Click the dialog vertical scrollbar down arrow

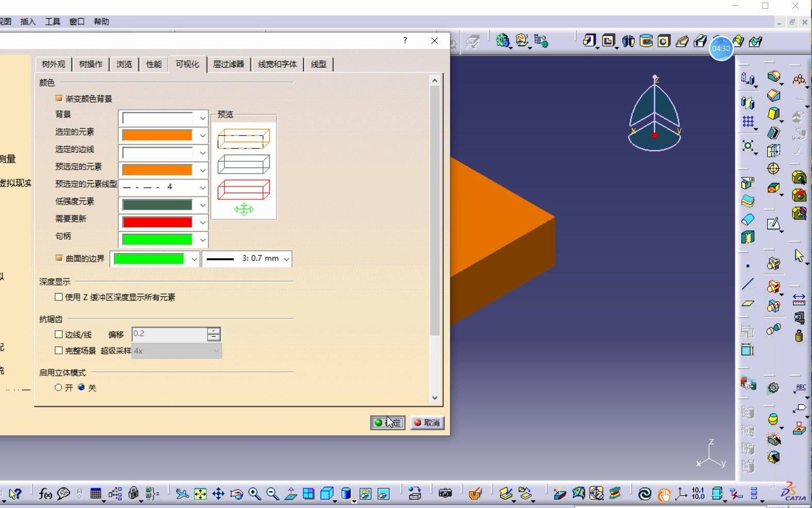(x=435, y=398)
